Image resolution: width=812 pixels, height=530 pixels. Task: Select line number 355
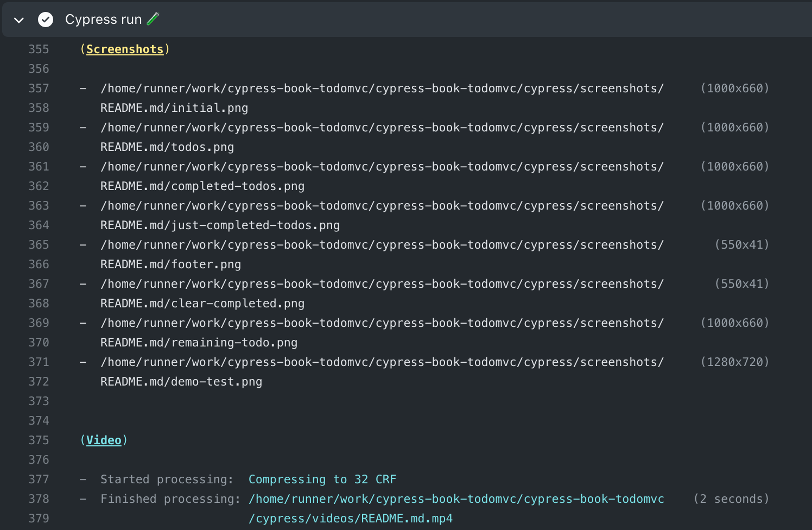pyautogui.click(x=39, y=49)
